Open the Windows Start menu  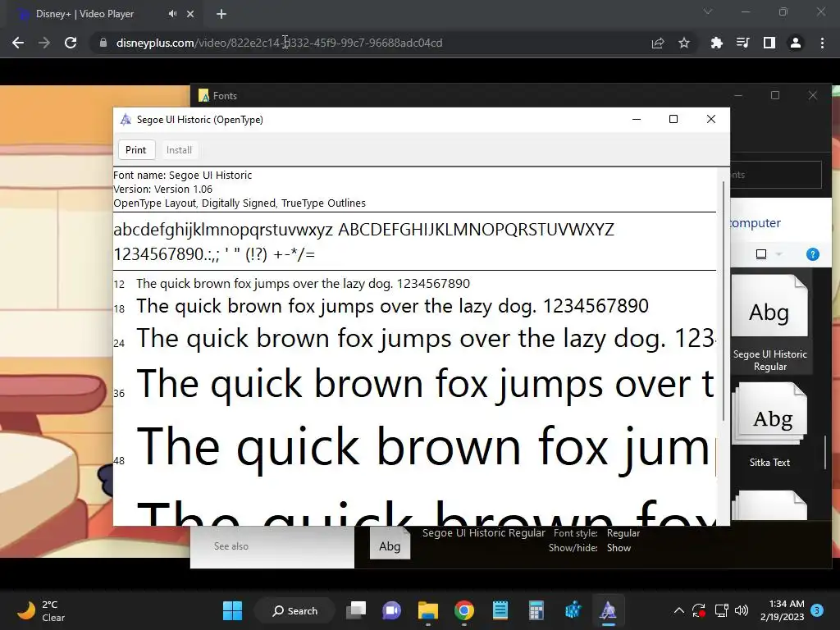(x=232, y=610)
